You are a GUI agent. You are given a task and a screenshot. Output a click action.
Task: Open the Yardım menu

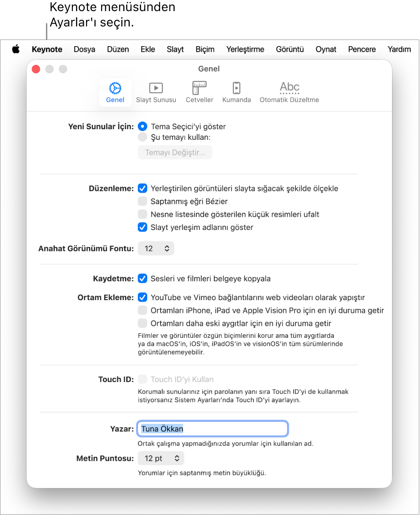coord(399,49)
